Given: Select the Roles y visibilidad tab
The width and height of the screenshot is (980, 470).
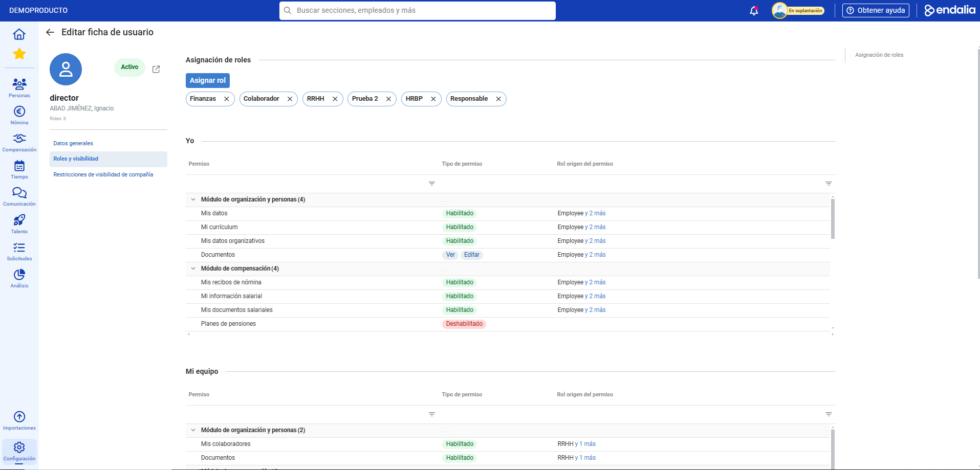Looking at the screenshot, I should pyautogui.click(x=108, y=159).
